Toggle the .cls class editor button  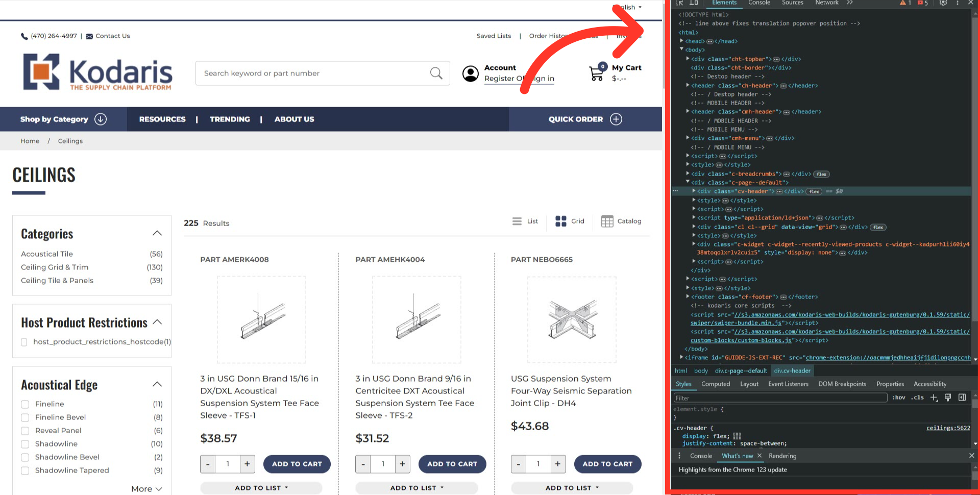[918, 398]
